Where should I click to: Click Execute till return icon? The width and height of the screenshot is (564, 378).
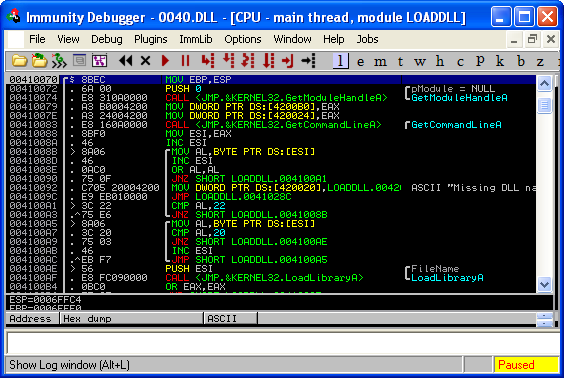[x=288, y=61]
